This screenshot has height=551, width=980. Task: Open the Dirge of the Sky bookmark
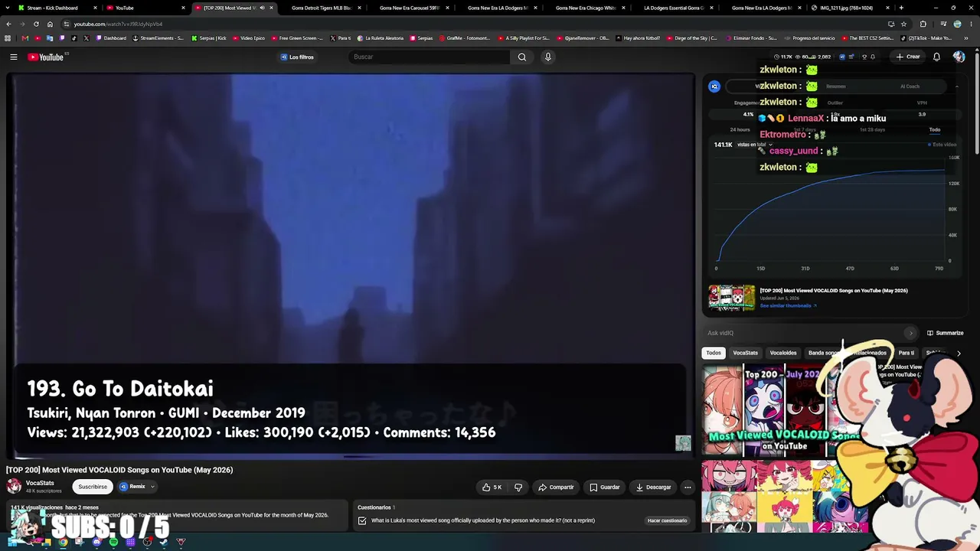(x=693, y=38)
